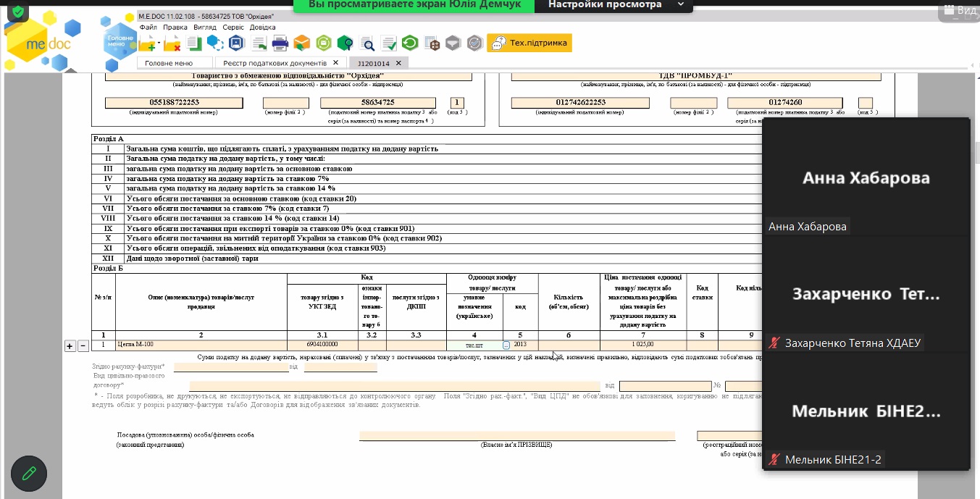Open Тех.підтримка support chat button

tap(529, 43)
